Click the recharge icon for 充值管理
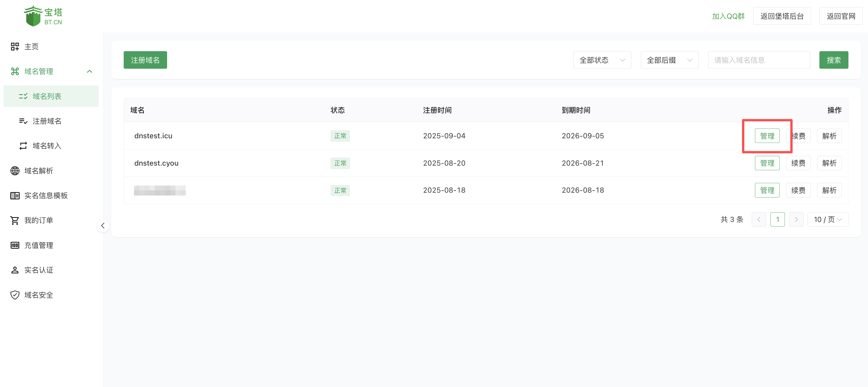This screenshot has width=868, height=387. [15, 245]
